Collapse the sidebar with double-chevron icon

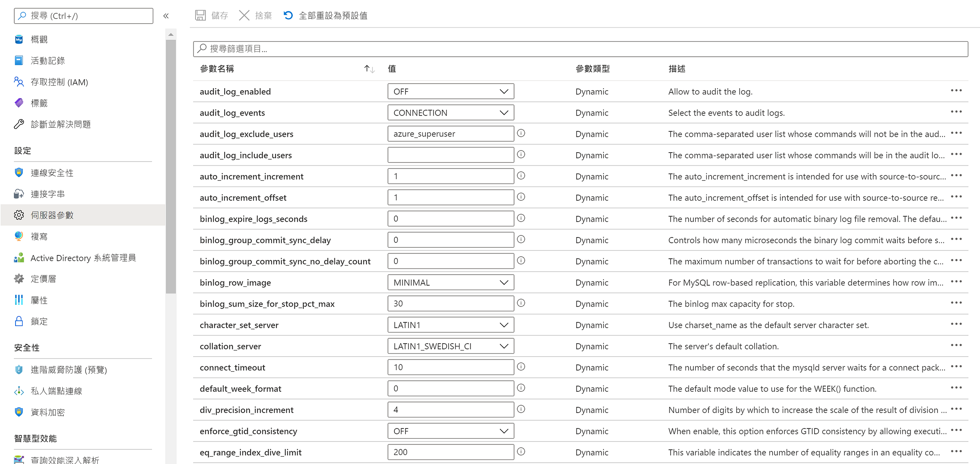(166, 16)
